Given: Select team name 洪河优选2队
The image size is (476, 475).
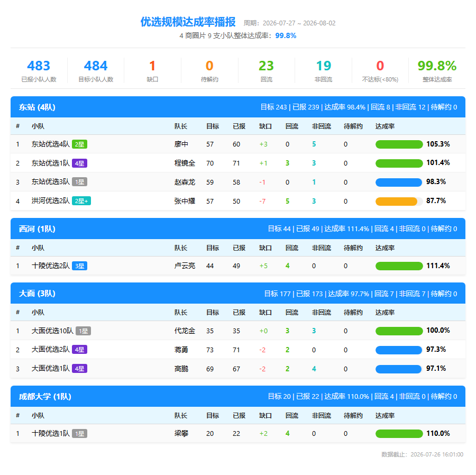Looking at the screenshot, I should tap(51, 201).
